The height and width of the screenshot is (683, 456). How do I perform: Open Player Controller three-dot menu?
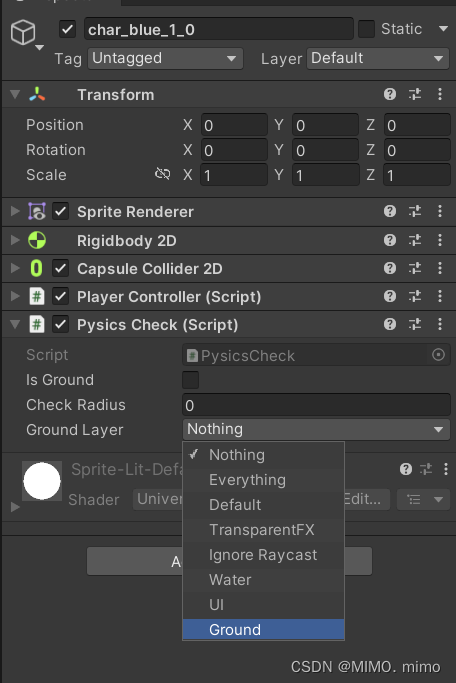coord(440,296)
